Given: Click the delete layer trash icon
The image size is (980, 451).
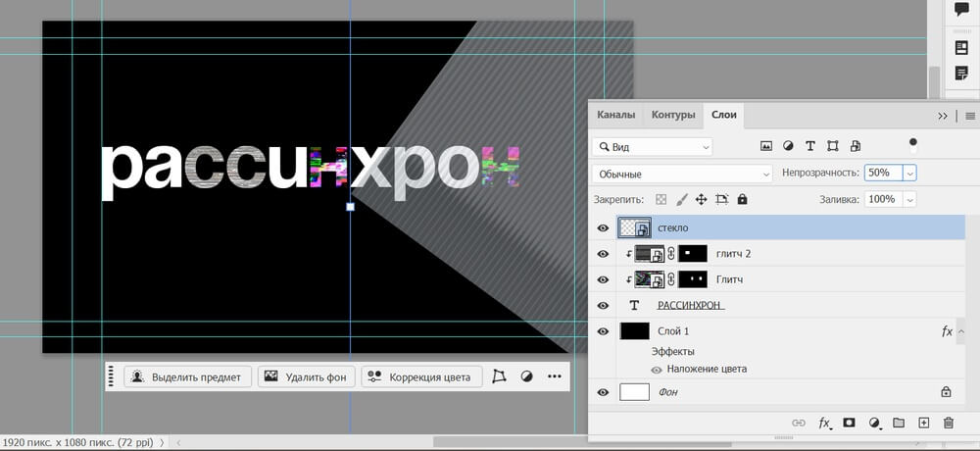Looking at the screenshot, I should click(x=948, y=423).
